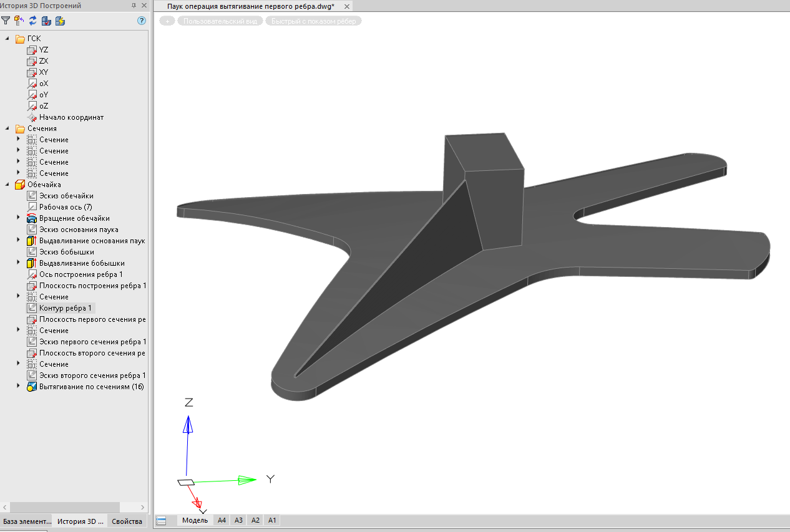Select Контур ребра 1 in history tree

[x=65, y=308]
